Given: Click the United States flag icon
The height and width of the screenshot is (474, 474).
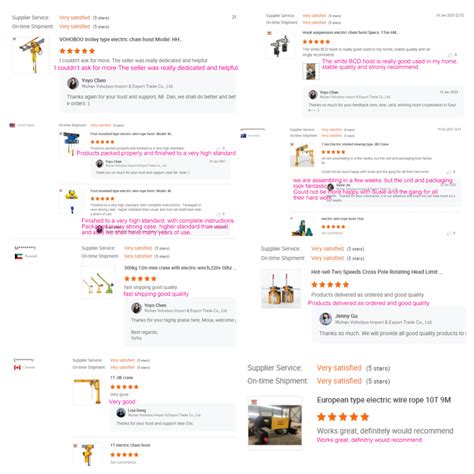Looking at the screenshot, I should click(x=12, y=125).
